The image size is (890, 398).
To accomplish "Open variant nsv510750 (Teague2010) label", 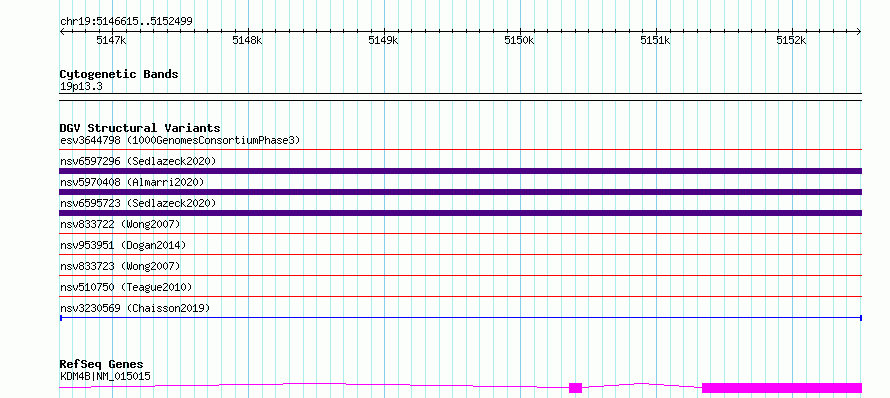I will tap(126, 287).
